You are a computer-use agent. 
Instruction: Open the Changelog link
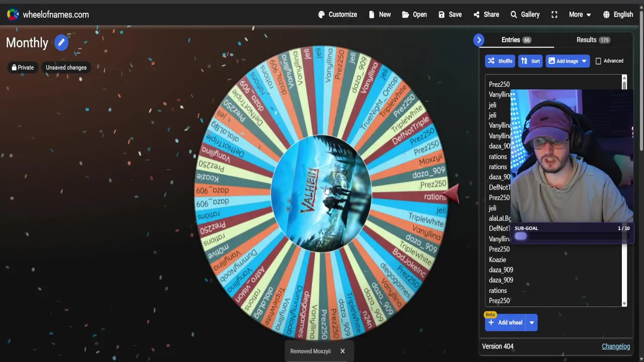[x=616, y=346]
